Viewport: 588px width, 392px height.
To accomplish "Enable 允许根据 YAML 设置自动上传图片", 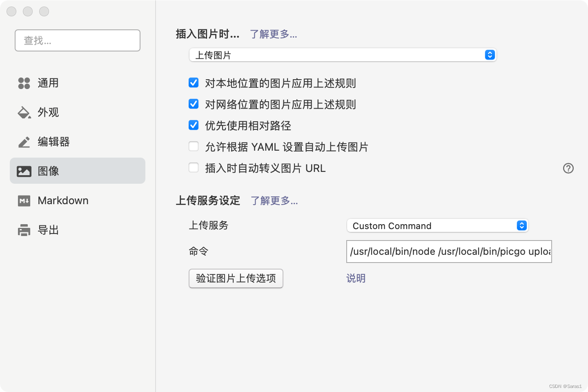I will [x=193, y=146].
